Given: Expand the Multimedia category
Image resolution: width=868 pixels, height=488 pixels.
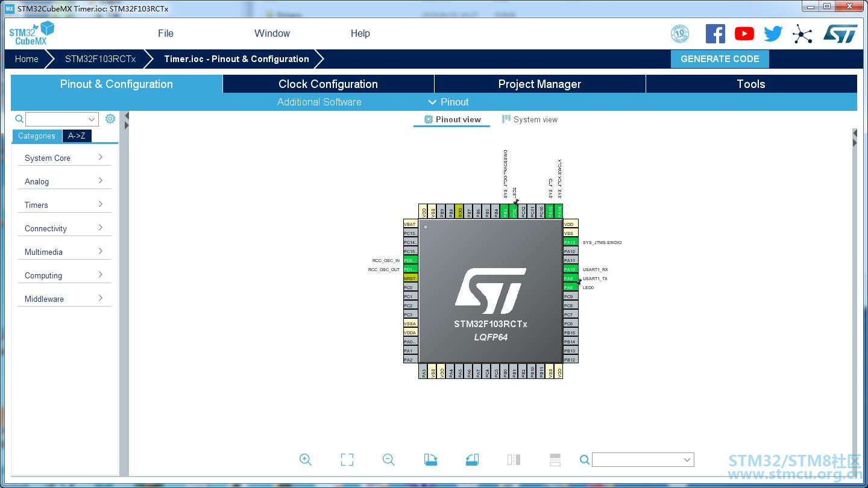Looking at the screenshot, I should click(x=64, y=252).
